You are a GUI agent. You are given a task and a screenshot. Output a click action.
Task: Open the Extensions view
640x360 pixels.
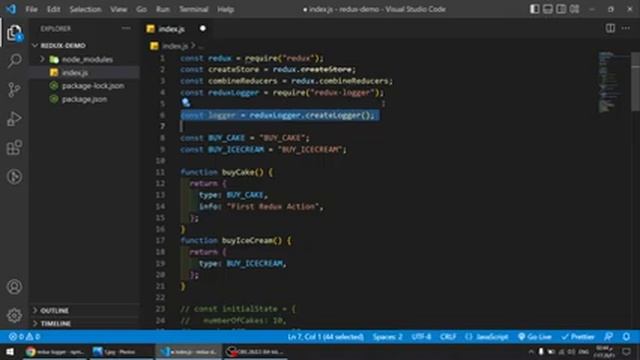(x=14, y=147)
